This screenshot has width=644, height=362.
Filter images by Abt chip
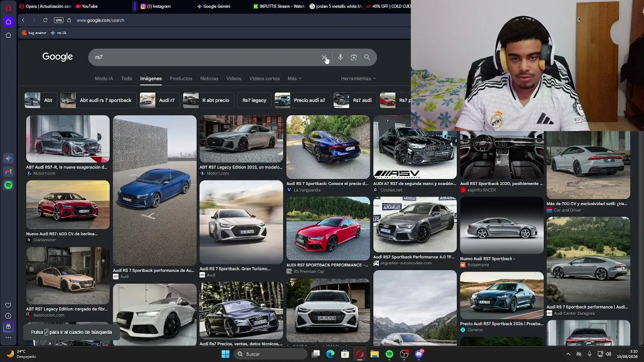coord(40,100)
